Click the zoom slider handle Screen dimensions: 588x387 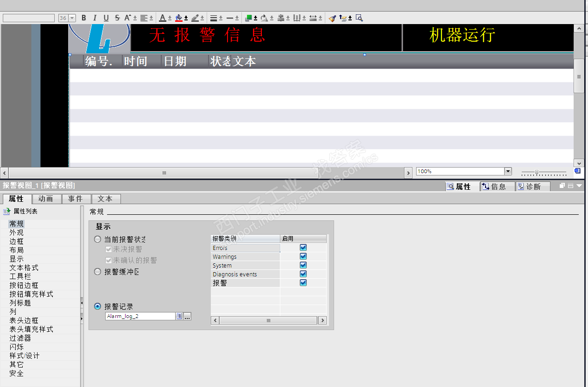tap(537, 172)
